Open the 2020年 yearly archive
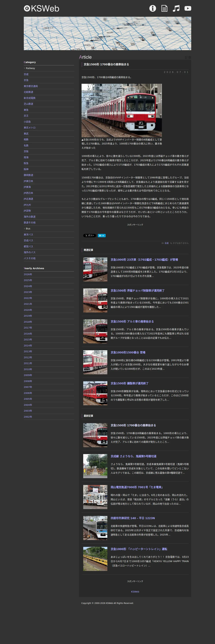This screenshot has width=215, height=644. point(28,310)
